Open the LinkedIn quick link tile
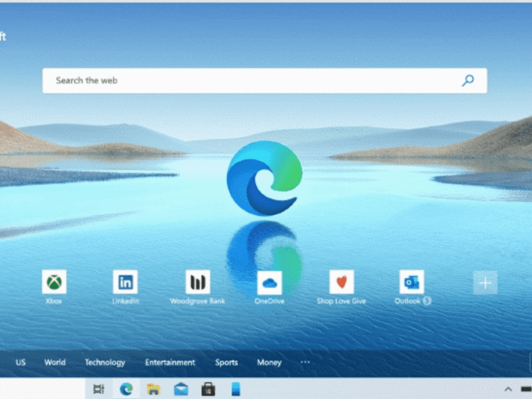 pyautogui.click(x=125, y=282)
